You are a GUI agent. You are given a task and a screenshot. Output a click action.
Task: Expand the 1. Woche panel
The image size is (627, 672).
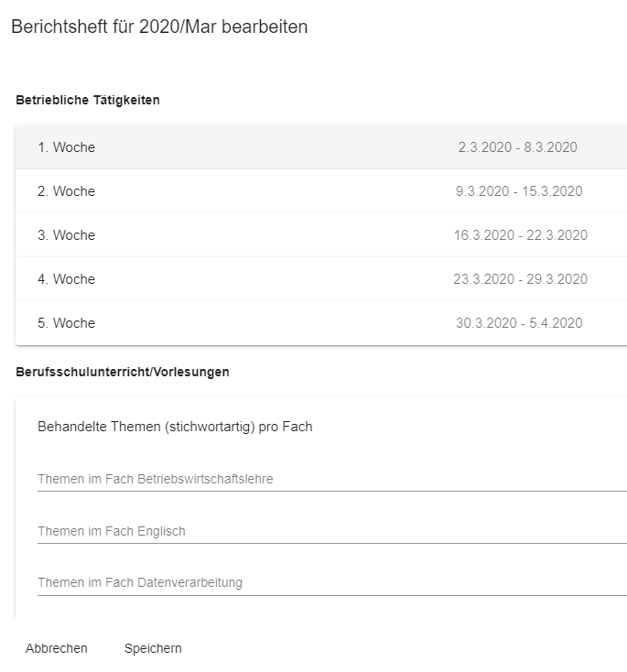(67, 147)
